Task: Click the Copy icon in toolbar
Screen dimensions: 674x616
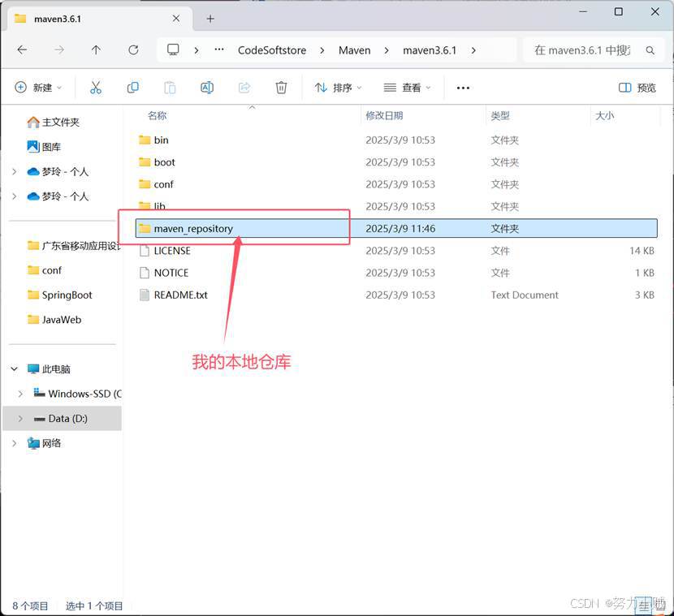Action: point(133,88)
